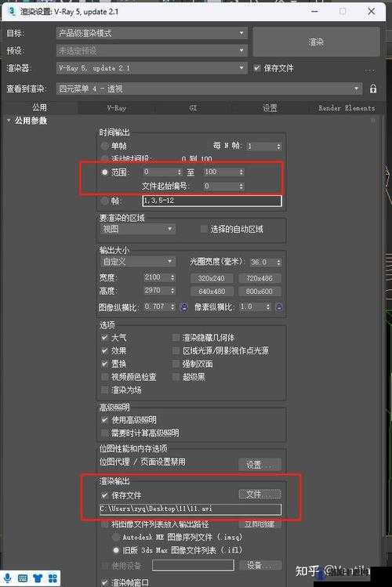Choose the 800x600 preset size button

(259, 292)
